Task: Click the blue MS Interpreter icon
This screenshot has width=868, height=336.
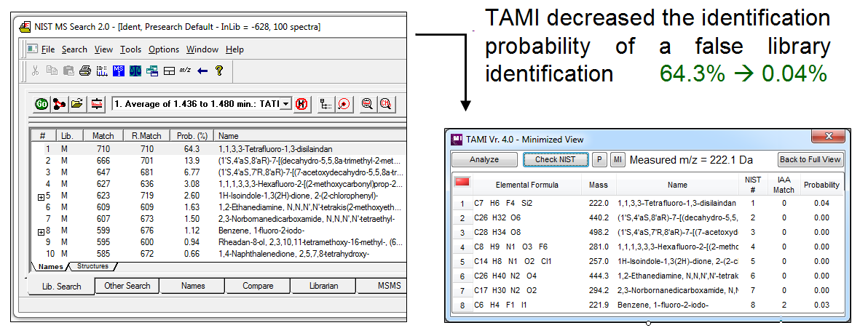Action: pyautogui.click(x=119, y=71)
